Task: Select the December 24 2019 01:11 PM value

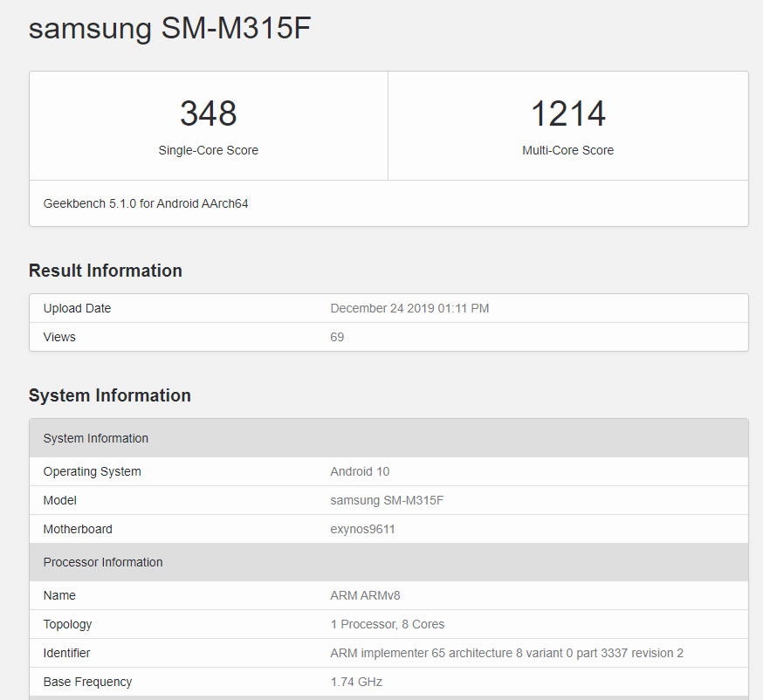Action: [409, 308]
